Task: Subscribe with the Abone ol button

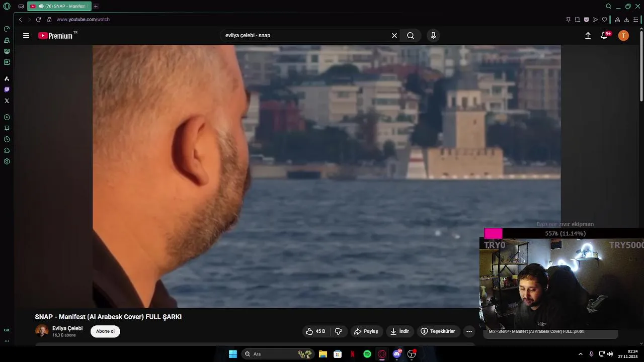Action: pos(105,331)
